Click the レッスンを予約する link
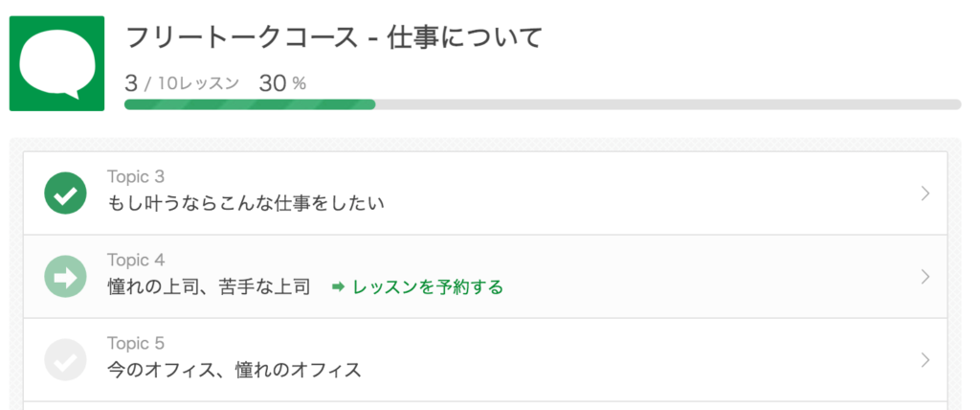 click(x=428, y=287)
